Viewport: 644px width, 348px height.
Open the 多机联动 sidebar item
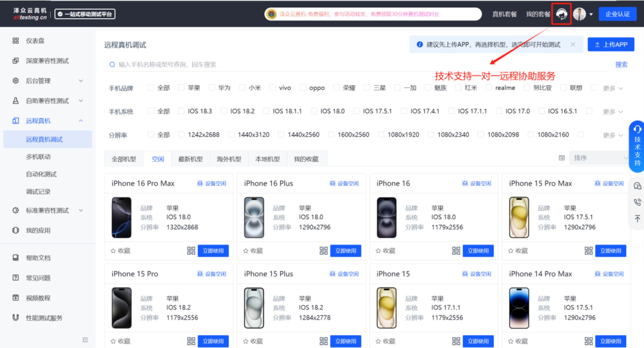pyautogui.click(x=38, y=157)
